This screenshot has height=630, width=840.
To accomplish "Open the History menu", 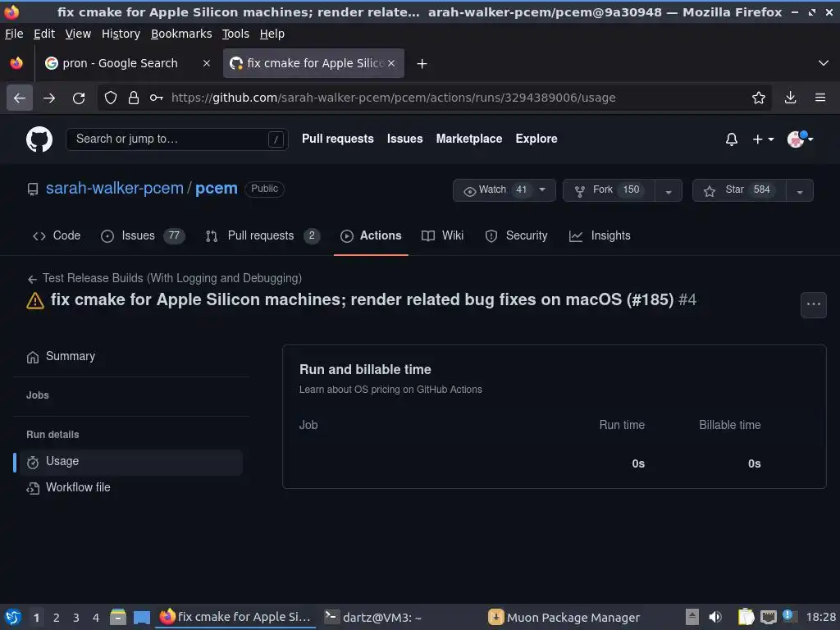I will coord(121,34).
